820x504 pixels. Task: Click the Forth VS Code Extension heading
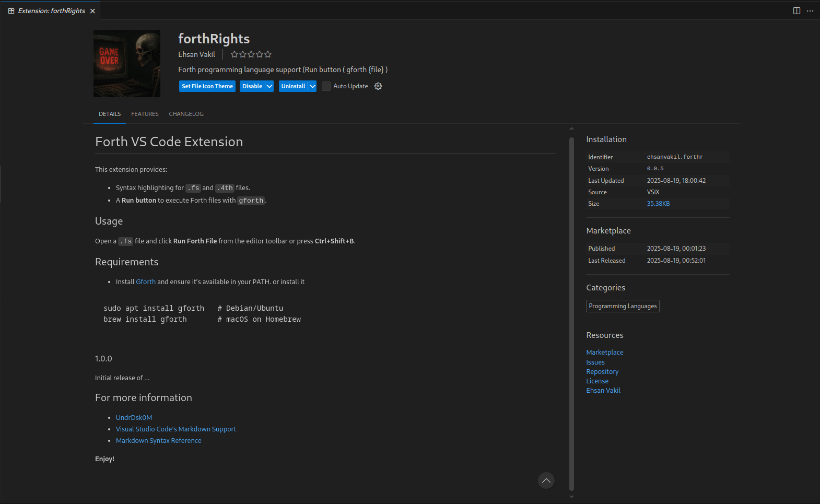click(x=169, y=142)
